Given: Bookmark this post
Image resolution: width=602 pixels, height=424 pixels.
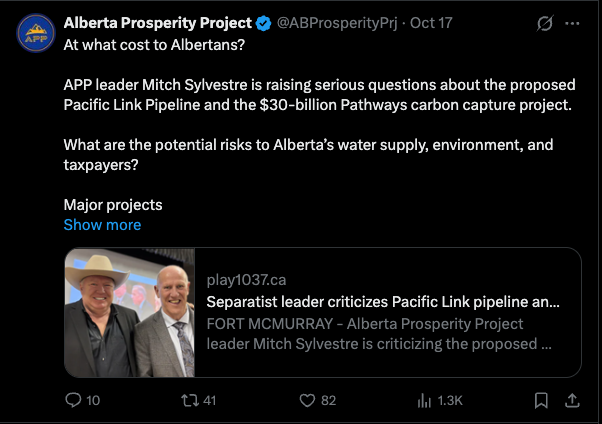Looking at the screenshot, I should tap(541, 401).
